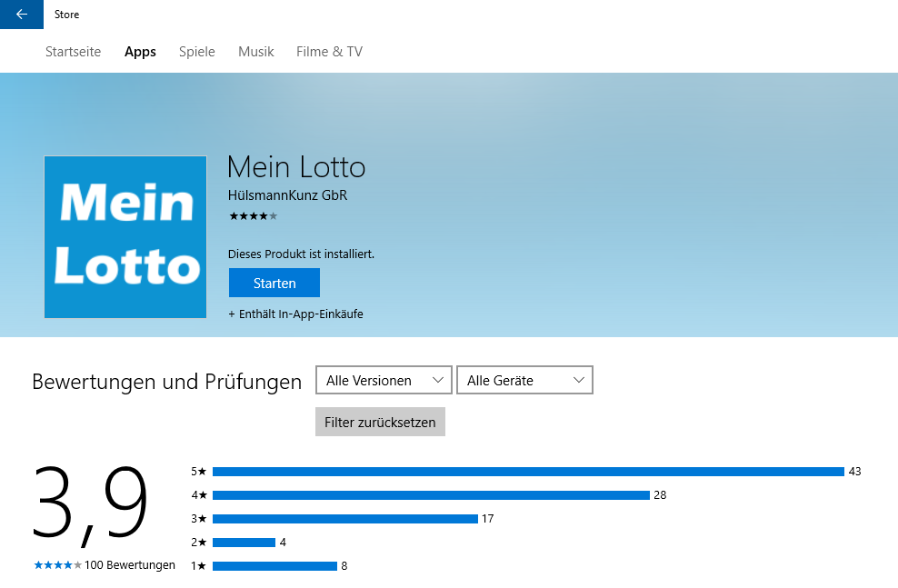
Task: Launch the app with the Starten button
Action: point(274,283)
